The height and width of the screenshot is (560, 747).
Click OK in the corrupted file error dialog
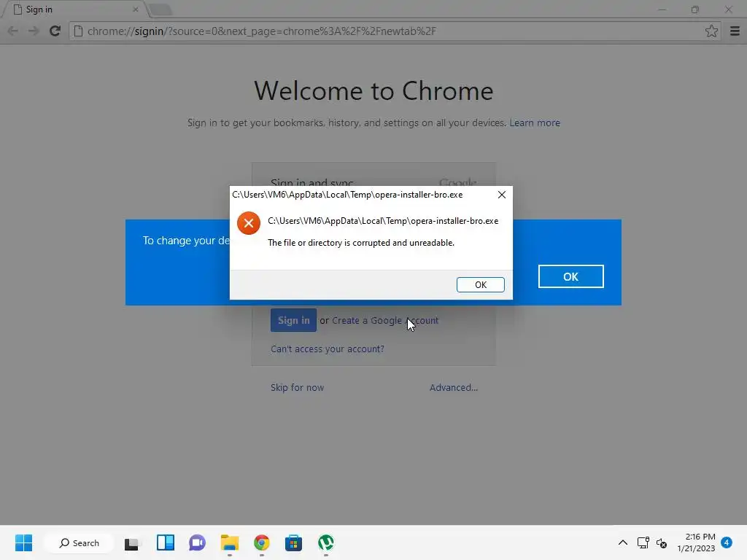point(480,284)
